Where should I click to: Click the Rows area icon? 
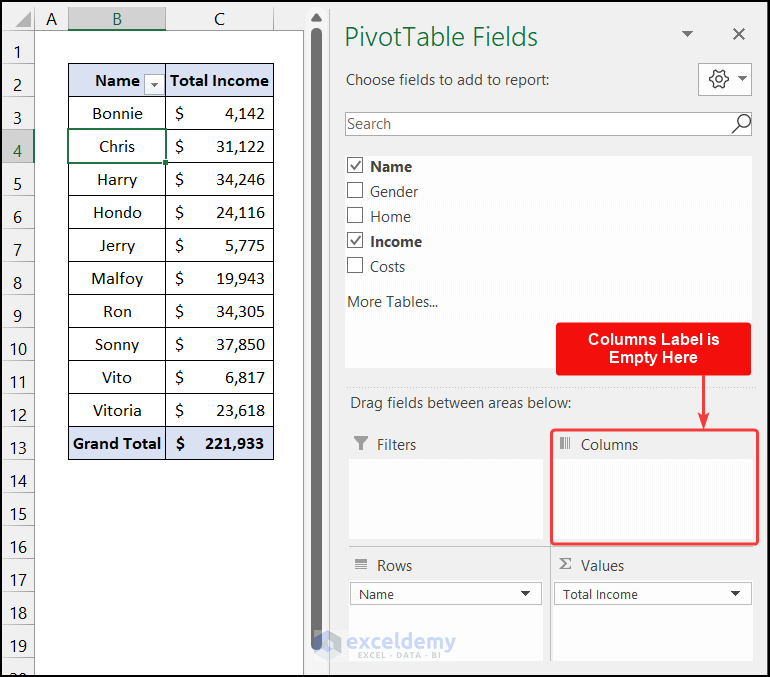coord(361,564)
